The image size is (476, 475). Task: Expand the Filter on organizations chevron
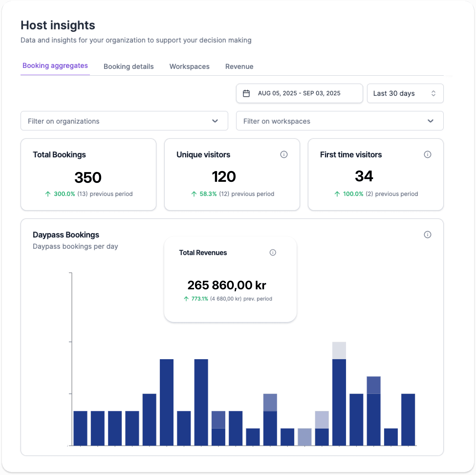(x=215, y=121)
